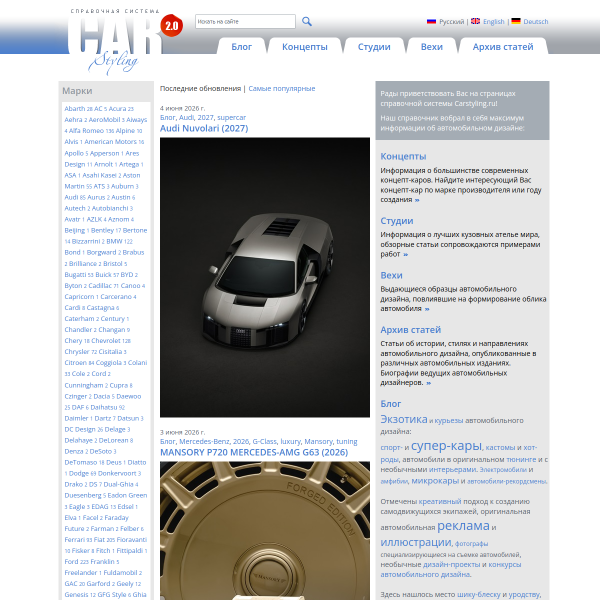Click the Mansory forged wheel image
The image size is (600, 600).
point(265,531)
